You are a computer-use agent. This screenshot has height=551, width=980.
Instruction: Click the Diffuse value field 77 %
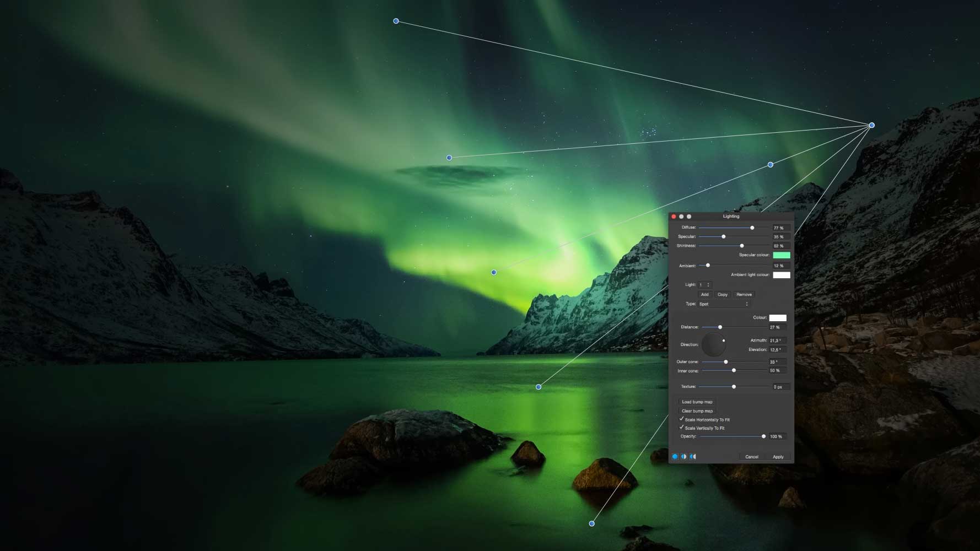[781, 228]
